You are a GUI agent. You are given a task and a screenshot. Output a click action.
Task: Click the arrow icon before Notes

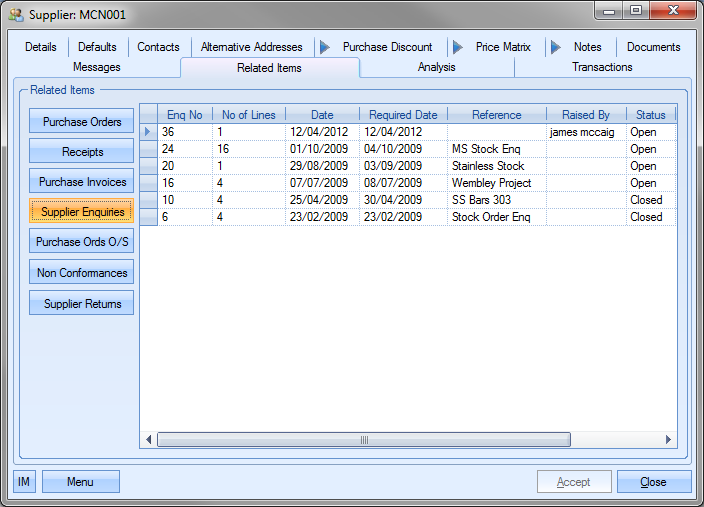click(x=556, y=47)
